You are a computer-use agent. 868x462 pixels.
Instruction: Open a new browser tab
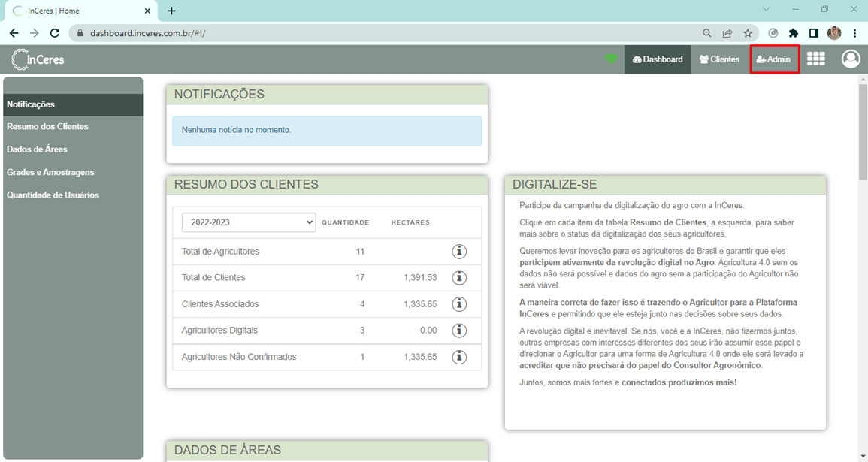[x=171, y=11]
